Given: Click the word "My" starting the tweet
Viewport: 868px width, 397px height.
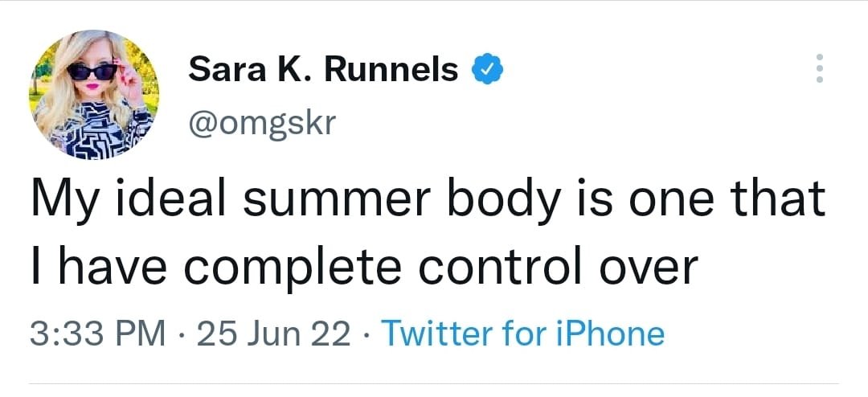Looking at the screenshot, I should pos(61,201).
